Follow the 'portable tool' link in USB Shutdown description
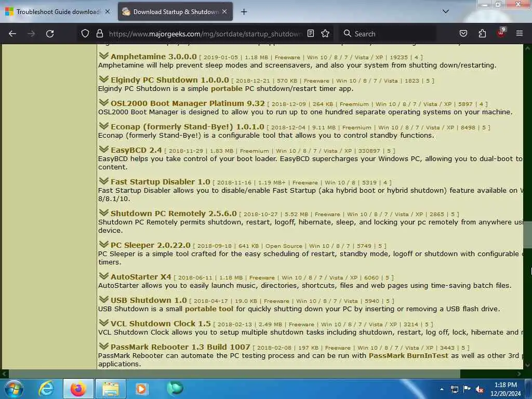The image size is (532, 399). coord(209,309)
